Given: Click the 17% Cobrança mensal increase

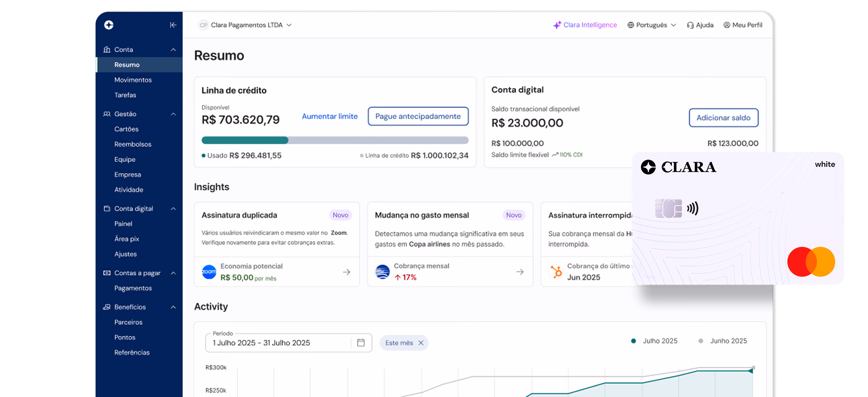Looking at the screenshot, I should point(406,277).
